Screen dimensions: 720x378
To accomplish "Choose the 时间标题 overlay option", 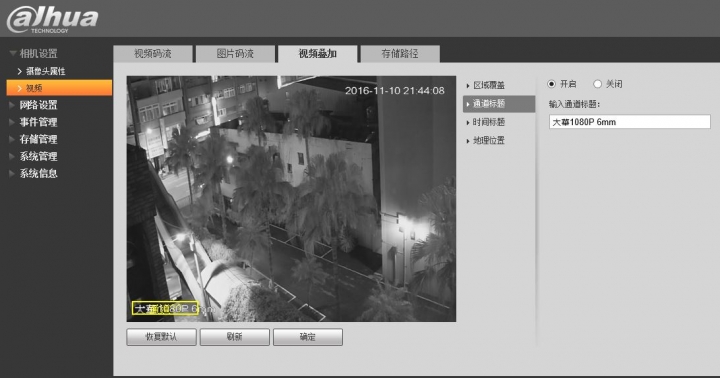I will click(489, 122).
